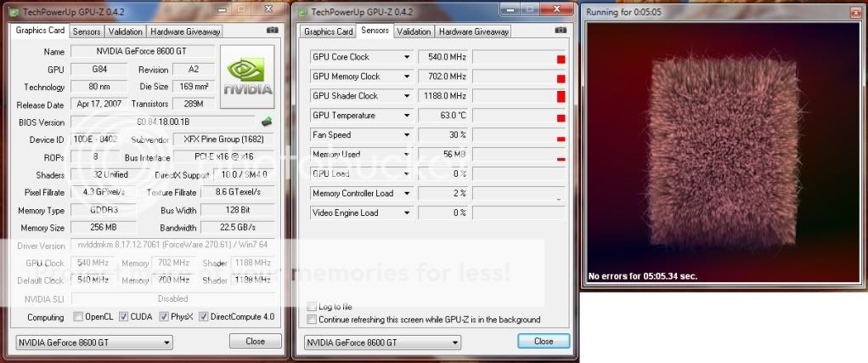Click the 1188.0 MHz shader clock value
This screenshot has width=868, height=363.
(x=442, y=96)
